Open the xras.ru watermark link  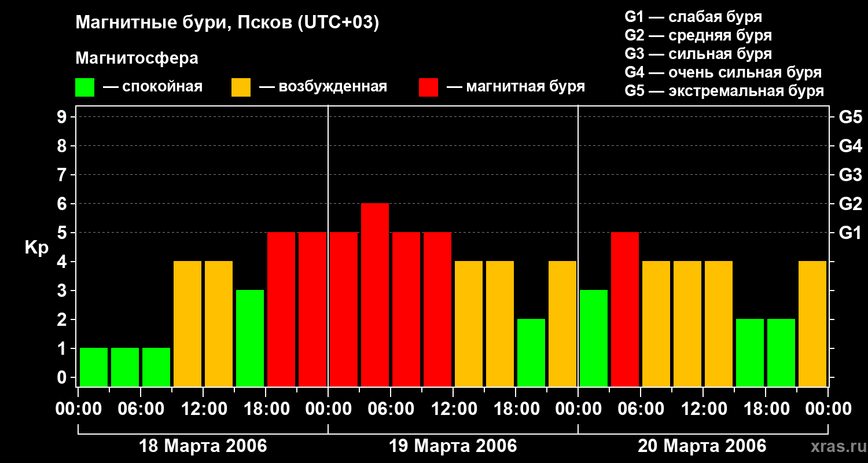[836, 446]
